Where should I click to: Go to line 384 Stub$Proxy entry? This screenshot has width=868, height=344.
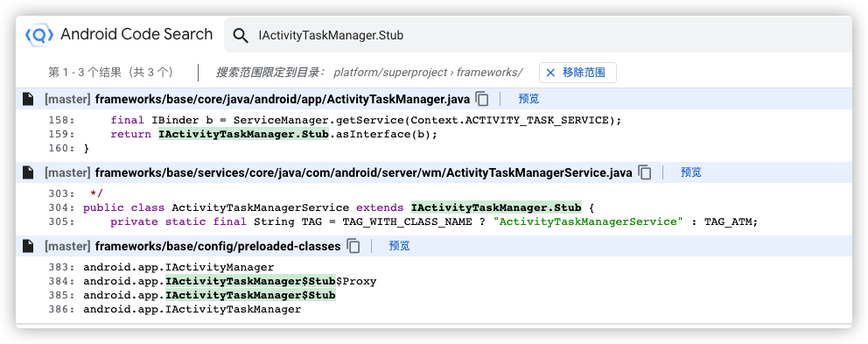(230, 281)
